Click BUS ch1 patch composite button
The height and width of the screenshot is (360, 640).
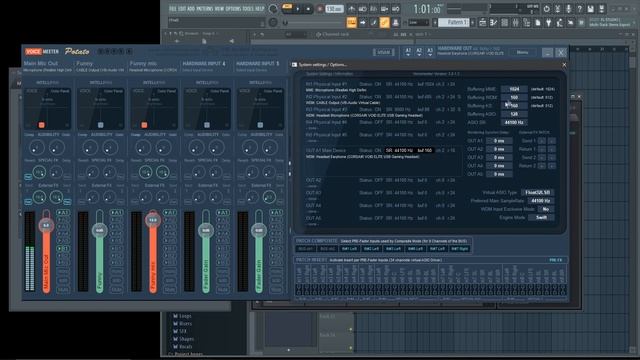[x=305, y=249]
